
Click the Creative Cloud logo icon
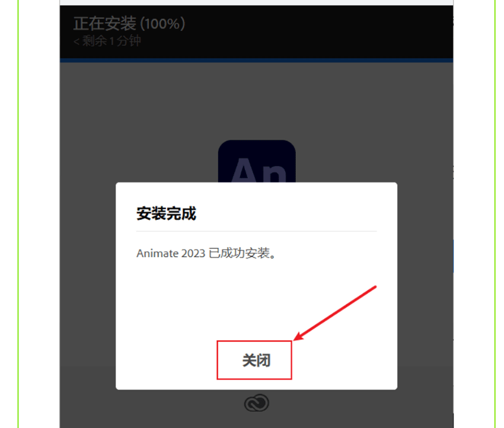(257, 403)
